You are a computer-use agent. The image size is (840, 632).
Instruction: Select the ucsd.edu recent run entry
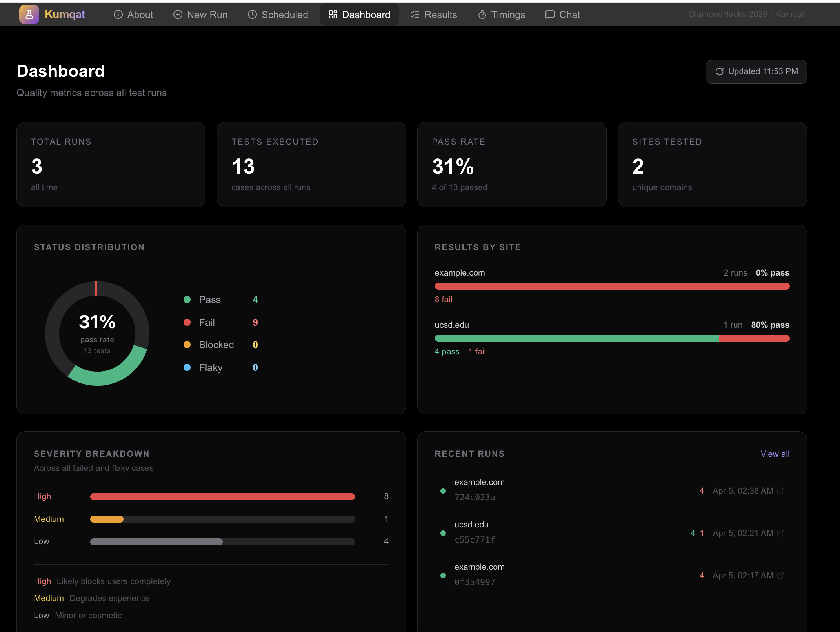pyautogui.click(x=471, y=525)
